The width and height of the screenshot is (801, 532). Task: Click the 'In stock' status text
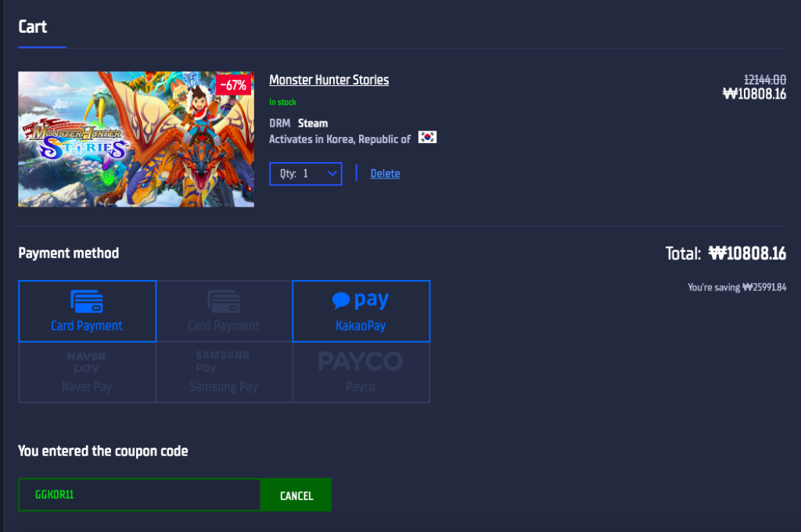[x=282, y=102]
